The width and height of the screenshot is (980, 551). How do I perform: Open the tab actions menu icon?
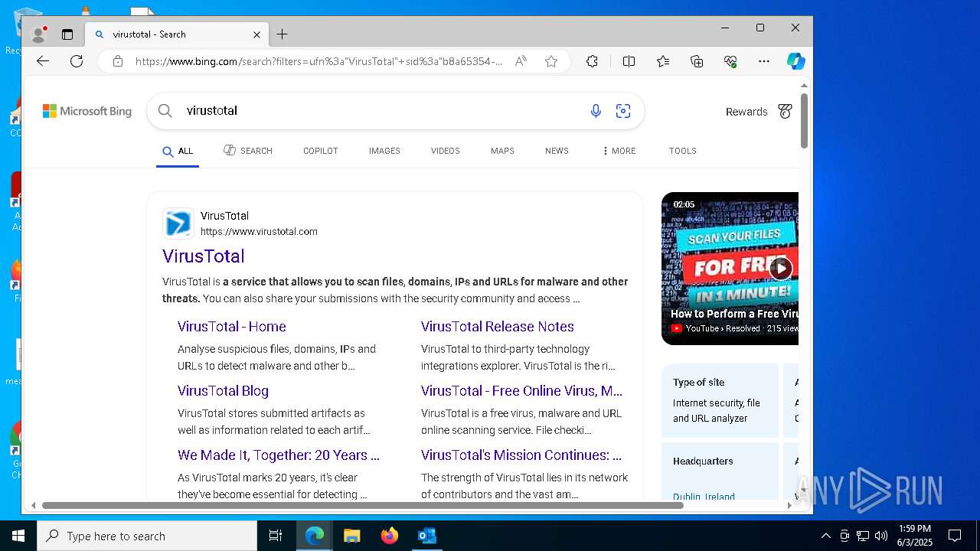[x=67, y=34]
